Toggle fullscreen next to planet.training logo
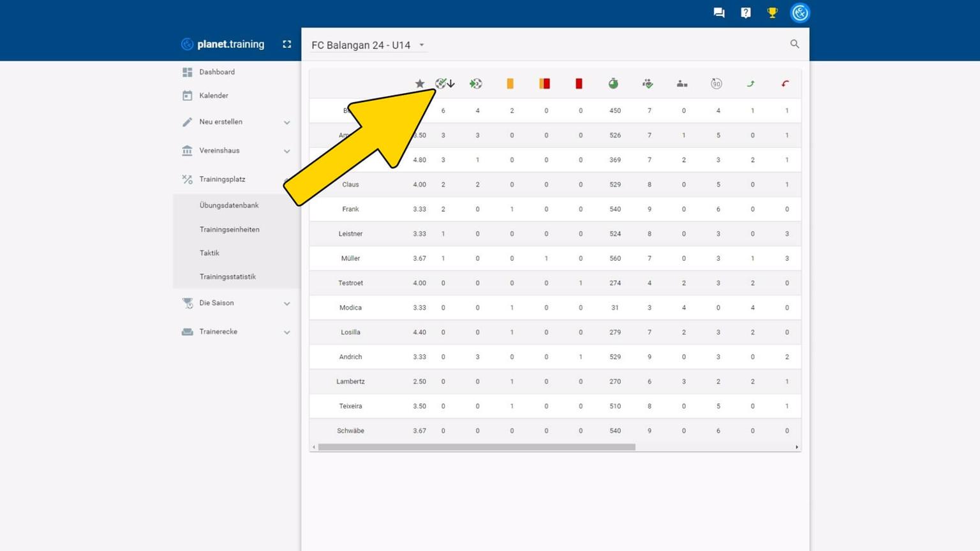980x551 pixels. [x=287, y=44]
